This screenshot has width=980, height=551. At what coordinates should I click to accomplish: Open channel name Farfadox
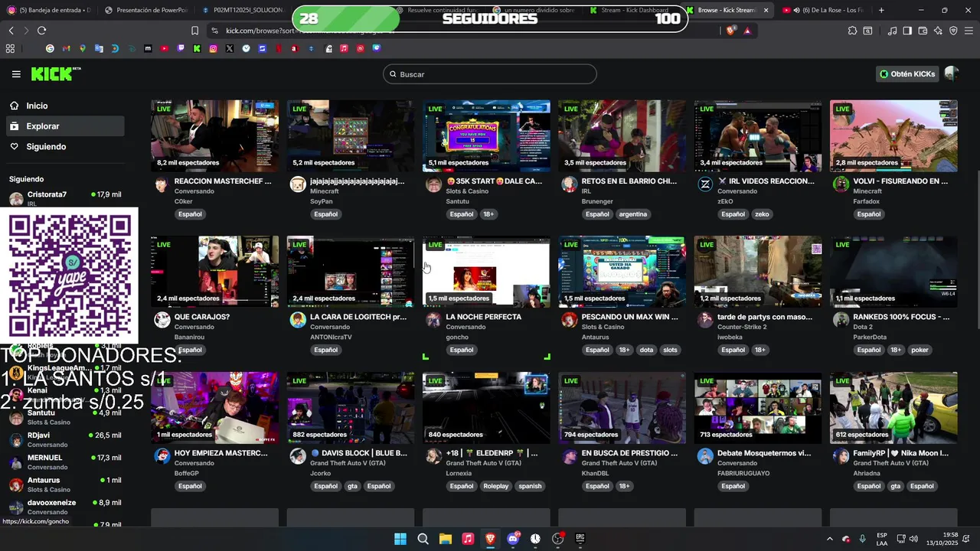[867, 201]
